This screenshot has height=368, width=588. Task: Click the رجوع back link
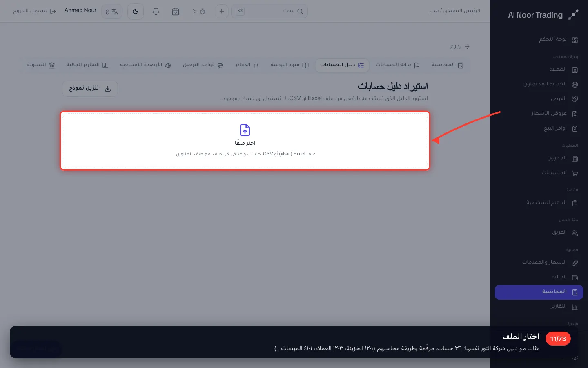click(x=460, y=47)
